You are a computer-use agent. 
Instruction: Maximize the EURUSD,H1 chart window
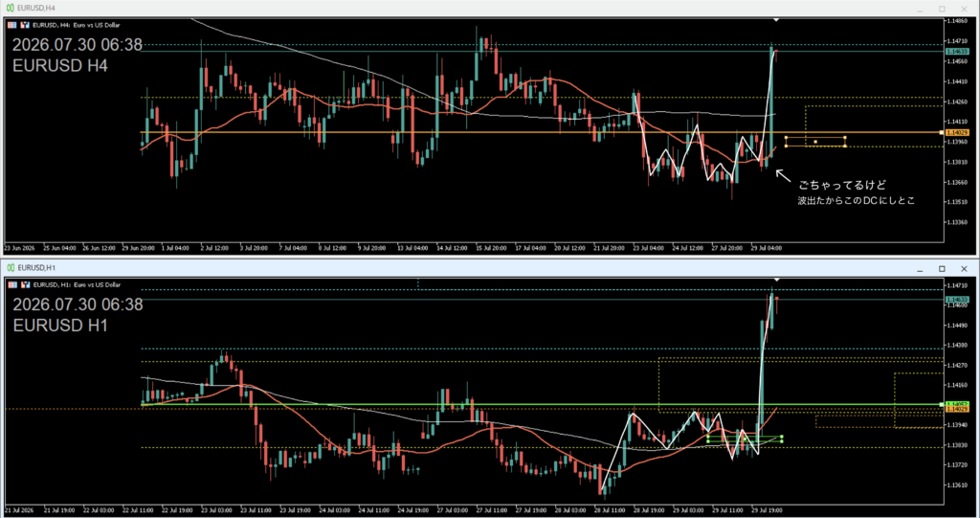[942, 269]
